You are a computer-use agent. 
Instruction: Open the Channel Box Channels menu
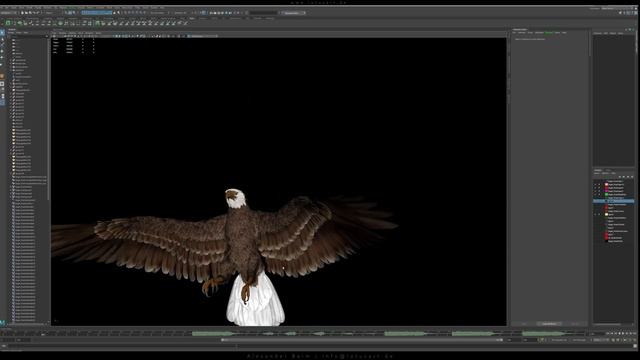pos(598,33)
